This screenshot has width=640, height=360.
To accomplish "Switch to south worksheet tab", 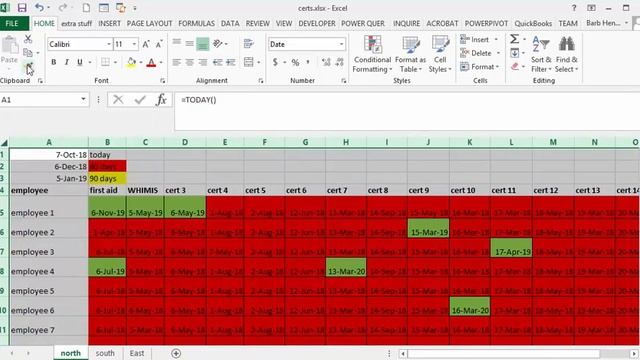I will coord(105,353).
